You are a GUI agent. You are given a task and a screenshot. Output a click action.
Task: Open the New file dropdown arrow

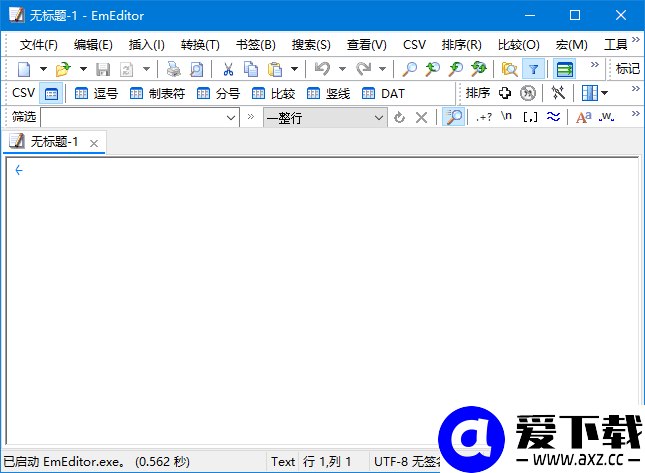pos(43,69)
